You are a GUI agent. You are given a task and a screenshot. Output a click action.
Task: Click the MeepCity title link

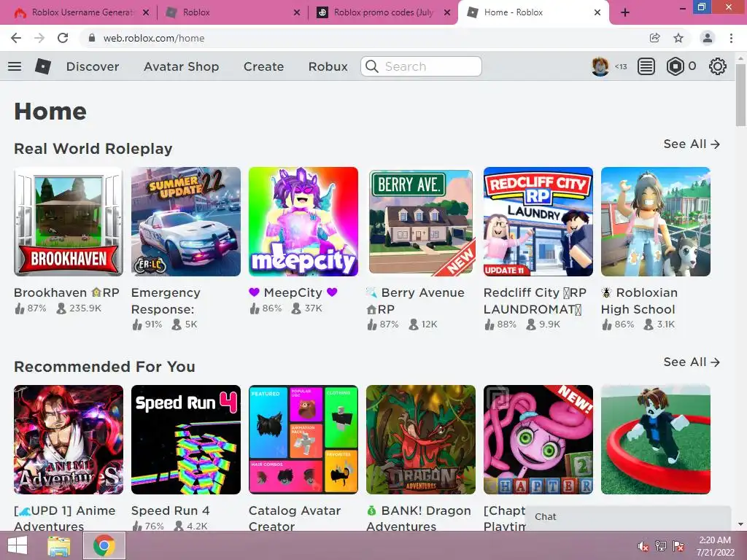293,292
